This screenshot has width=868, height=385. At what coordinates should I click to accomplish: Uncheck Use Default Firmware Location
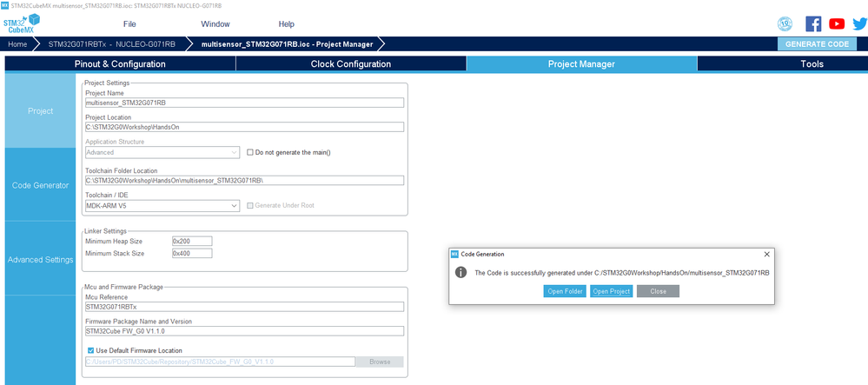[x=90, y=350]
